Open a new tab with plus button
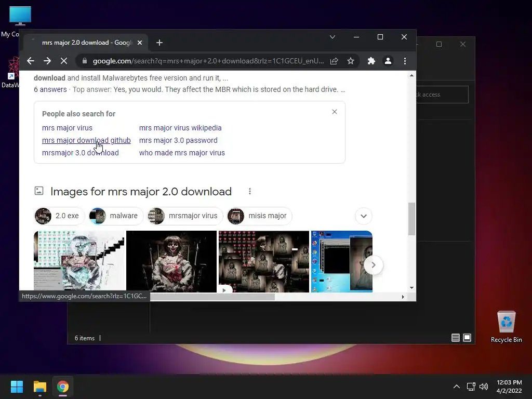 point(159,43)
